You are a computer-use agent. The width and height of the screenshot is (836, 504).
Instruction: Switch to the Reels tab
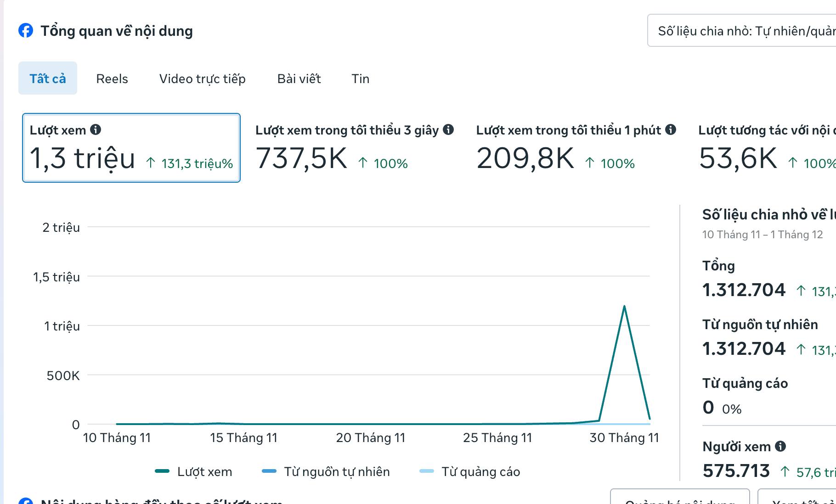coord(112,78)
